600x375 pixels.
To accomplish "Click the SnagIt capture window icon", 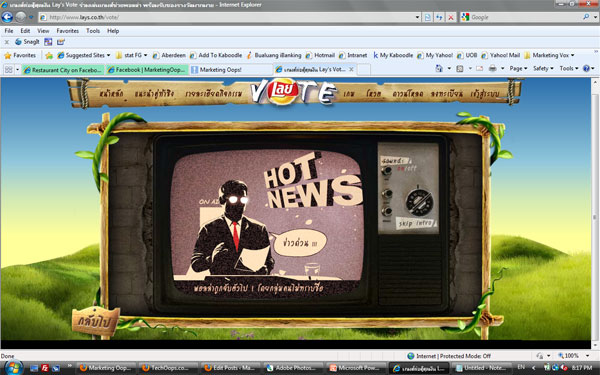I will click(48, 42).
